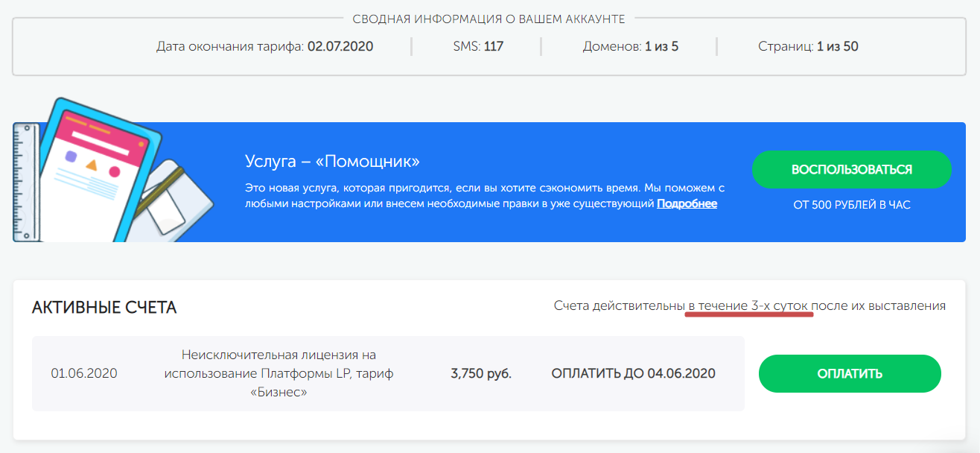
Task: Click the red circle on the tablet
Action: (x=115, y=172)
